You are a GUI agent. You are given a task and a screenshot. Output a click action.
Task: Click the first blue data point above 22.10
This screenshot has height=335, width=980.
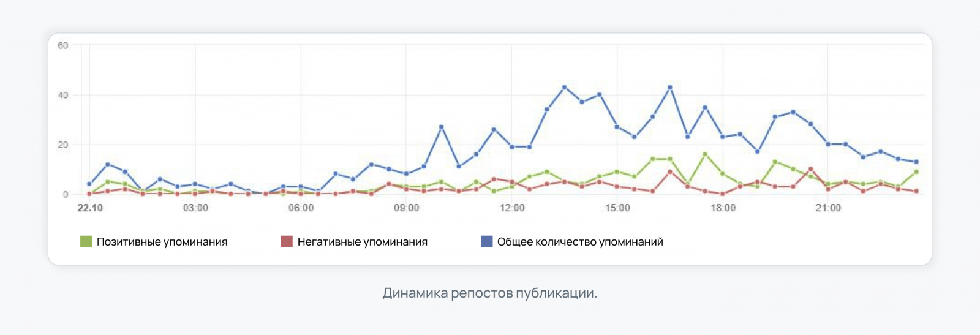coord(89,184)
